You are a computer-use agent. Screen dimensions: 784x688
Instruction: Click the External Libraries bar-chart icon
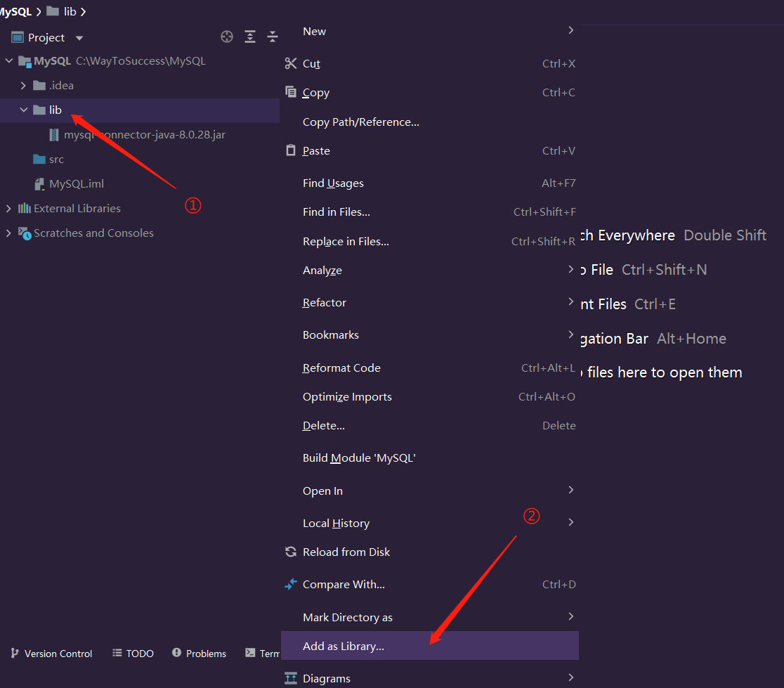25,208
